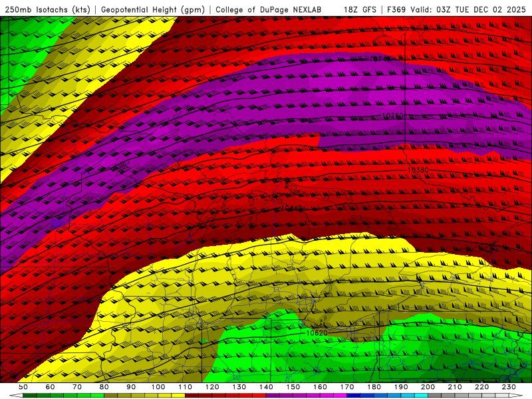Click the 220 value on the color scale

point(482,387)
